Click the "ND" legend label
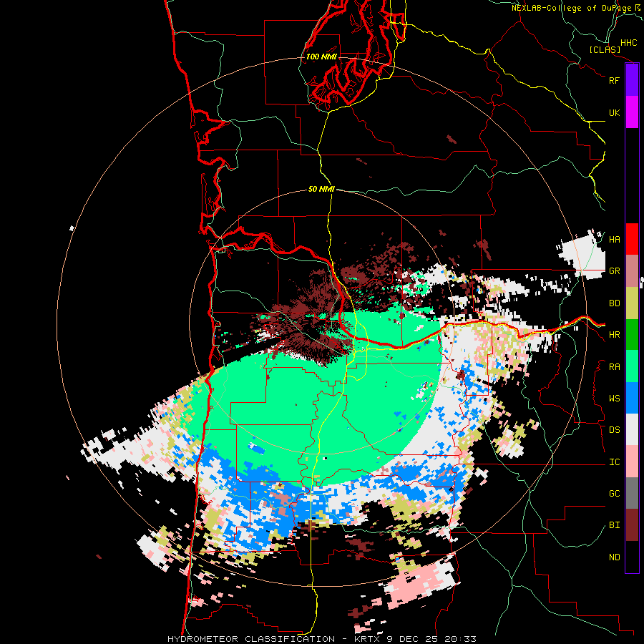Image resolution: width=644 pixels, height=644 pixels. [614, 557]
